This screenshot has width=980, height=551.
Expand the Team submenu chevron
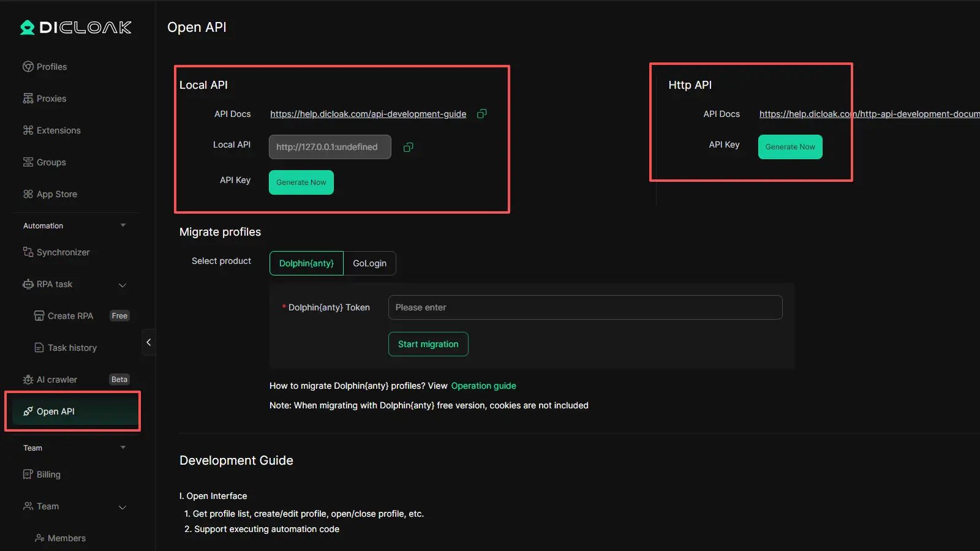(123, 507)
